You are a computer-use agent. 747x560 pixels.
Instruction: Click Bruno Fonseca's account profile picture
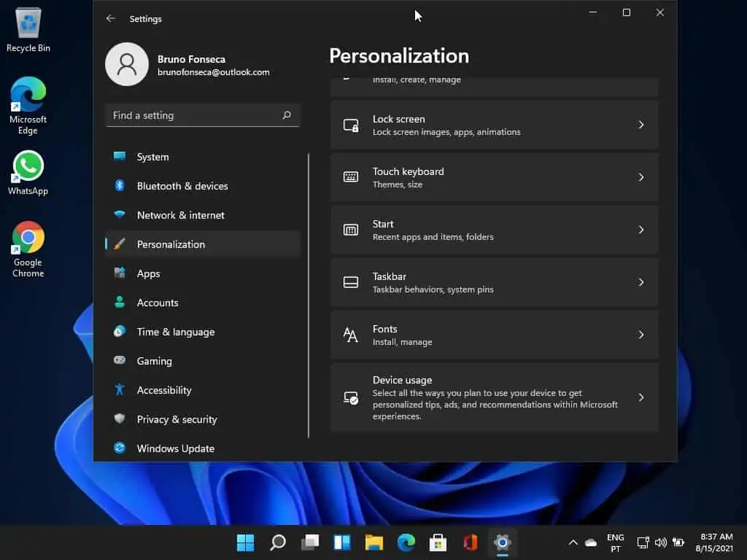pos(127,64)
